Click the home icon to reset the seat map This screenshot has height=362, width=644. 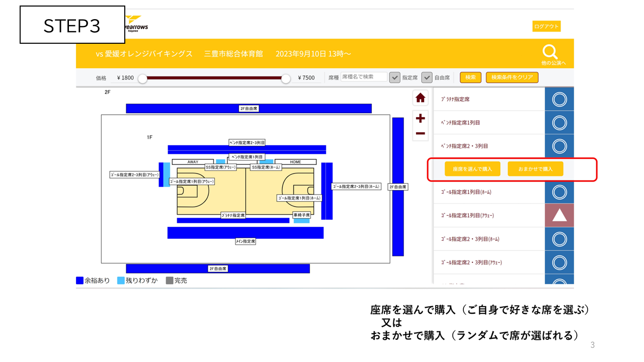421,98
